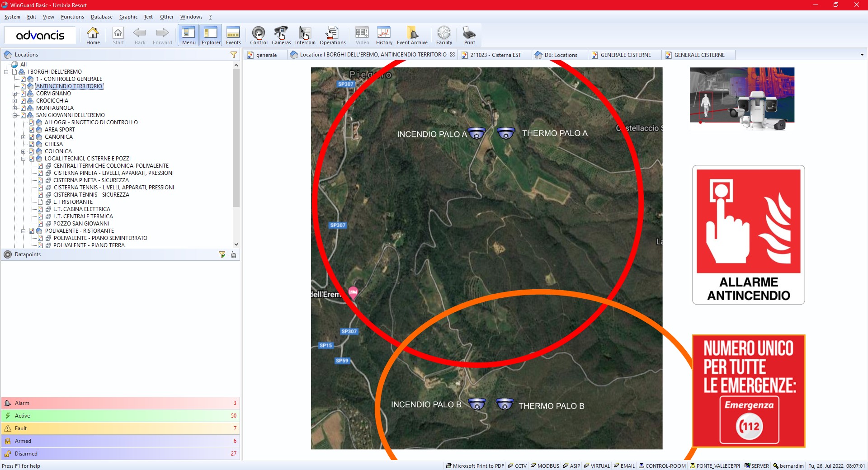The height and width of the screenshot is (470, 868).
Task: Select POZZO SAN GIOVANNI tree item
Action: point(81,224)
